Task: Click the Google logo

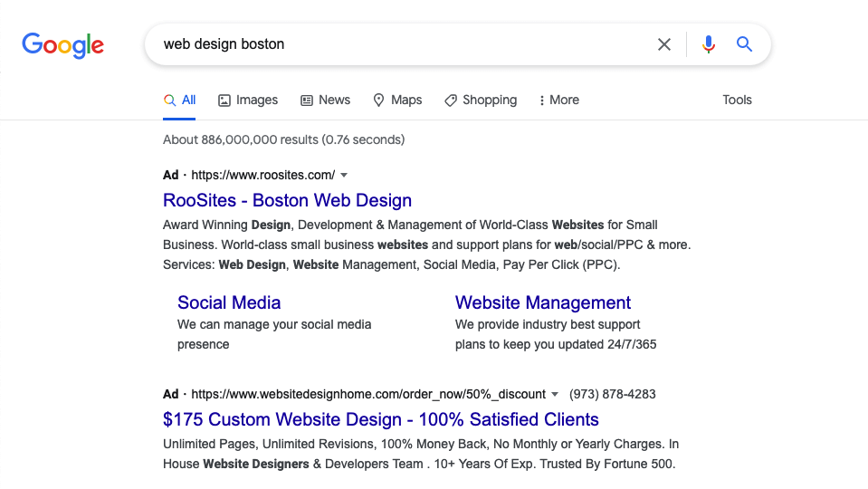Action: (x=62, y=45)
